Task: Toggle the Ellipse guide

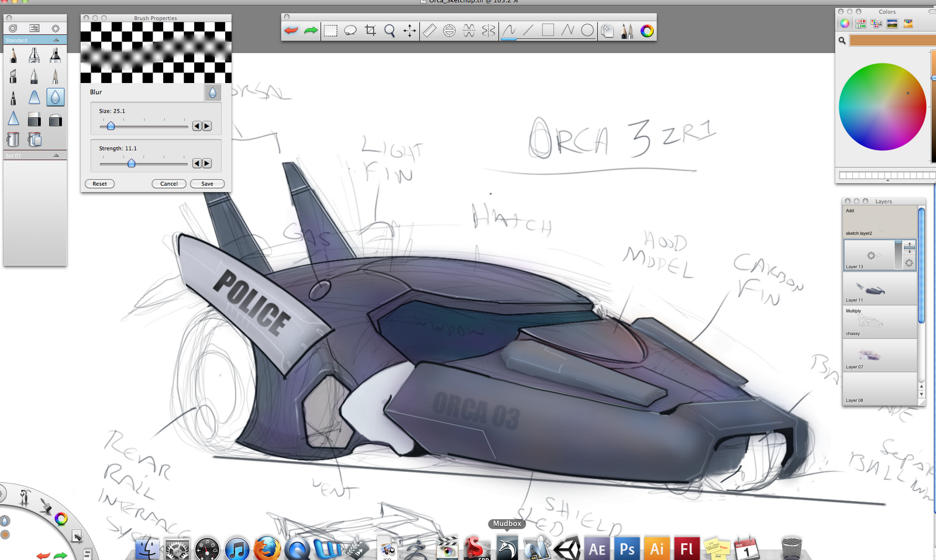Action: [449, 30]
